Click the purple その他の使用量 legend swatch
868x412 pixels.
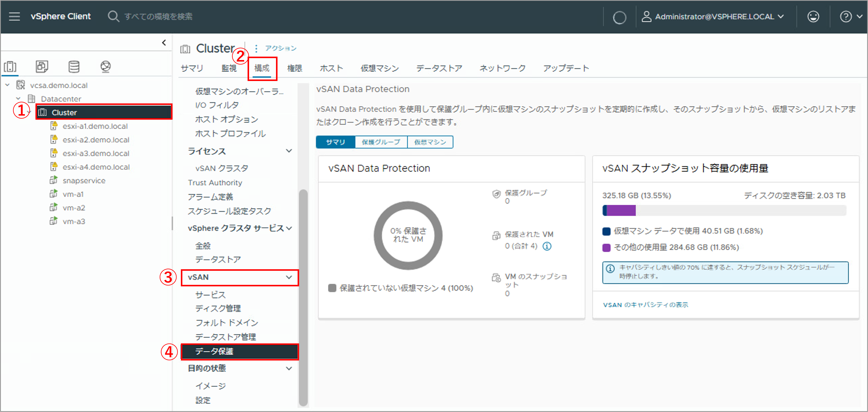point(606,248)
